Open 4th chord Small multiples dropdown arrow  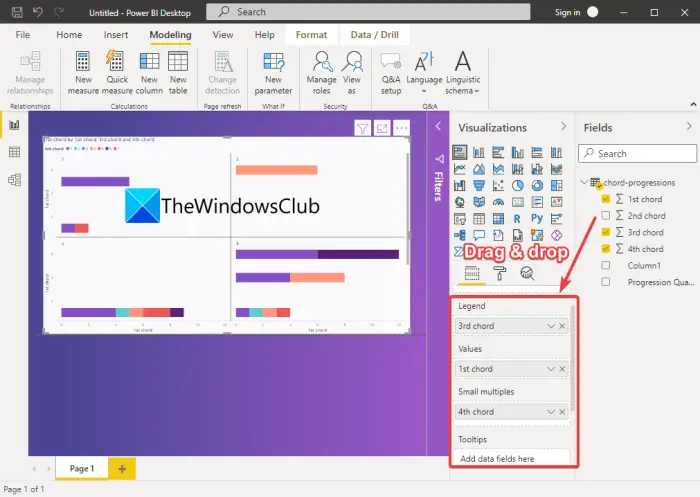[x=551, y=412]
